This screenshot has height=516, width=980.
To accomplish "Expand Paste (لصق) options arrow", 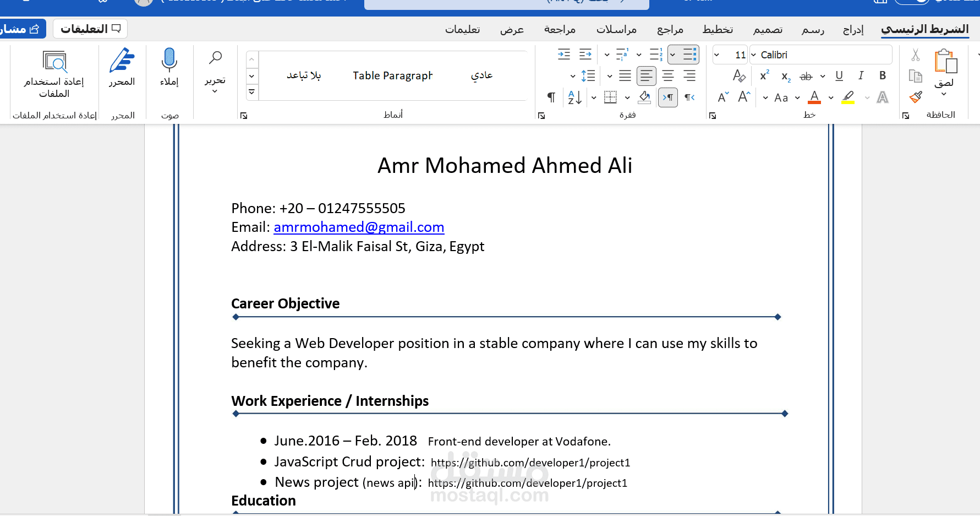I will [944, 94].
